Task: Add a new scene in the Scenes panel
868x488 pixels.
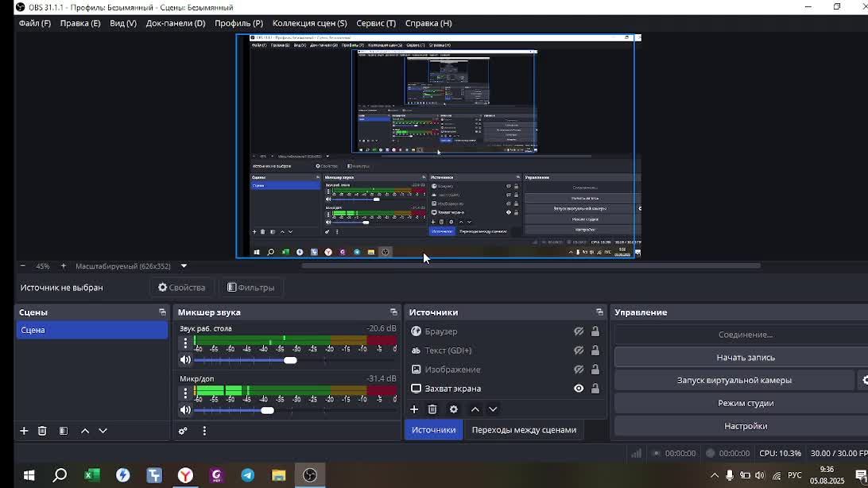Action: pyautogui.click(x=24, y=431)
